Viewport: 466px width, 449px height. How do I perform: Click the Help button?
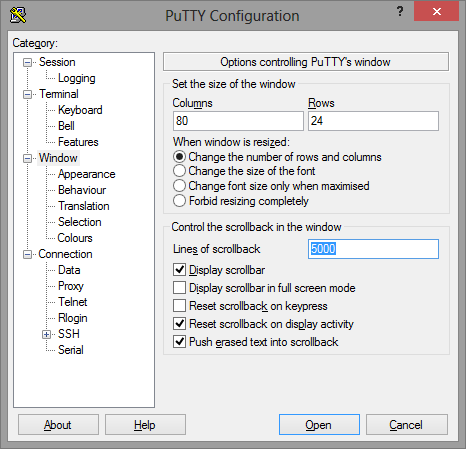[145, 425]
